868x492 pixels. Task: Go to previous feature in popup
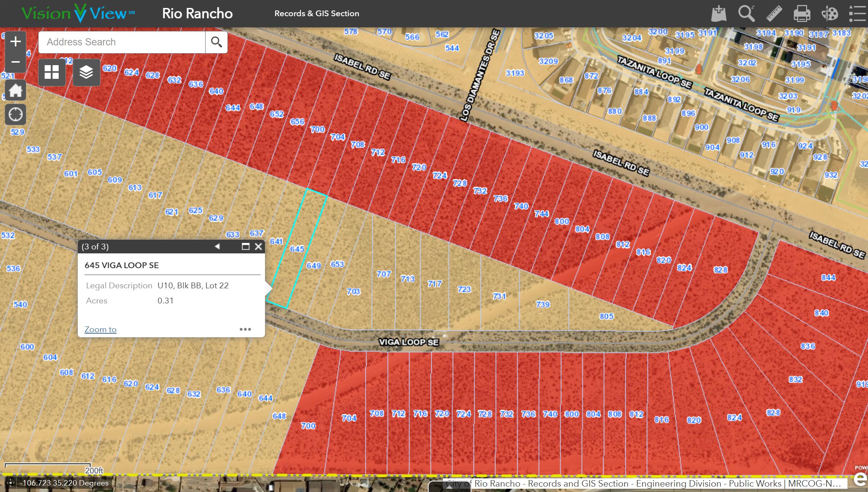217,247
